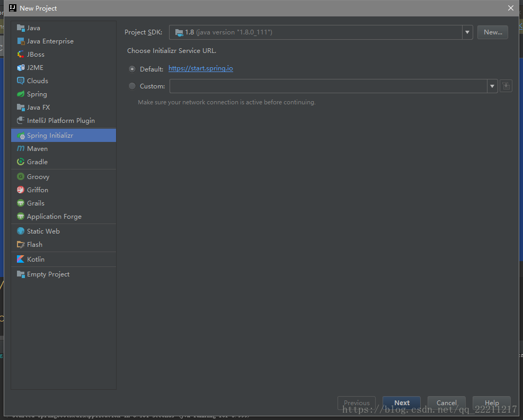
Task: Click the 'Custom:' radio label text
Action: (x=153, y=86)
